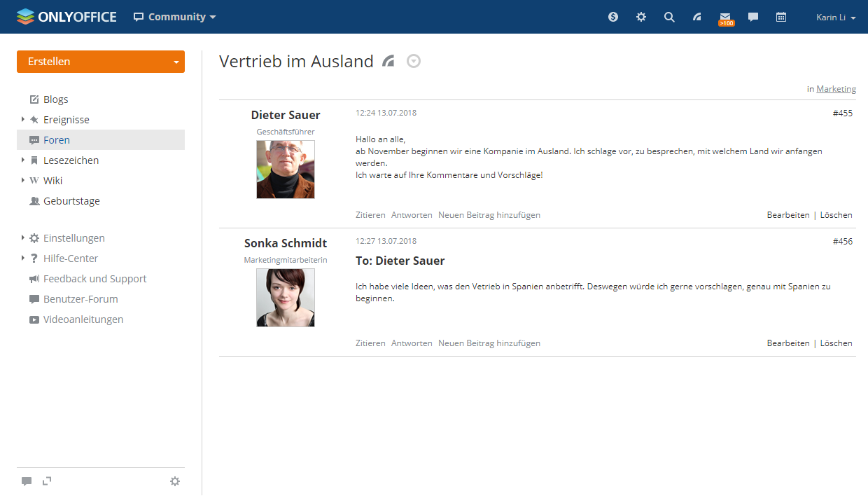Select Geburtstage in the sidebar
Viewport: 868px width, 496px height.
tap(71, 201)
